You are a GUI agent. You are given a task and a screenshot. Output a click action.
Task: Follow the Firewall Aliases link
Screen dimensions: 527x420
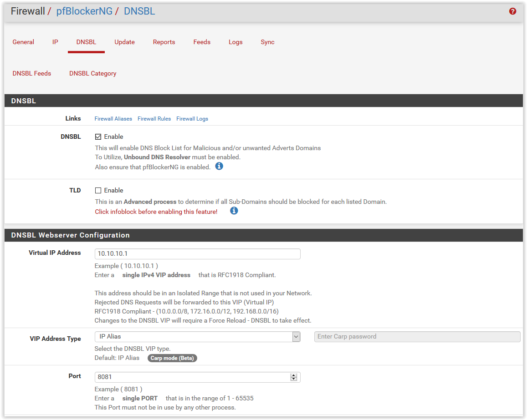coord(113,119)
